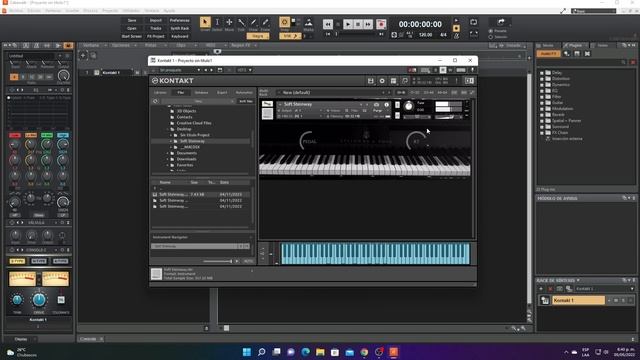Fast-forward the transport
Image resolution: width=640 pixels, height=360 pixels.
point(368,24)
